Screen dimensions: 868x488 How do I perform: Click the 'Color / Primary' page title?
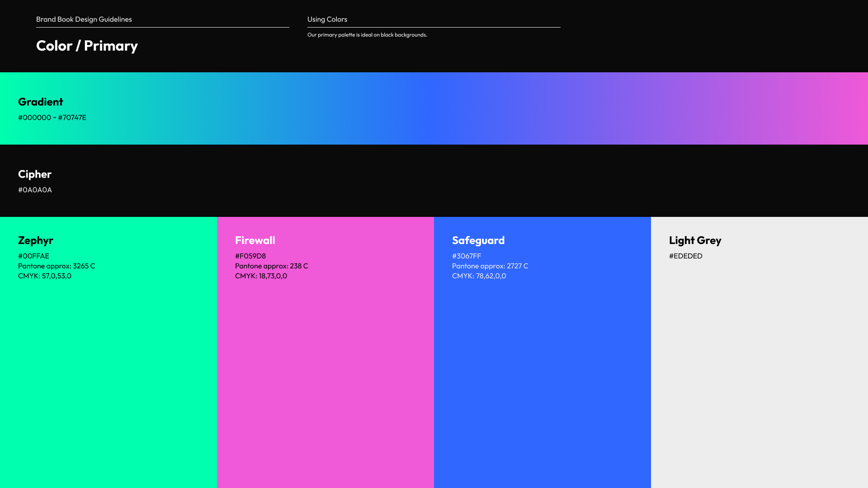coord(87,46)
